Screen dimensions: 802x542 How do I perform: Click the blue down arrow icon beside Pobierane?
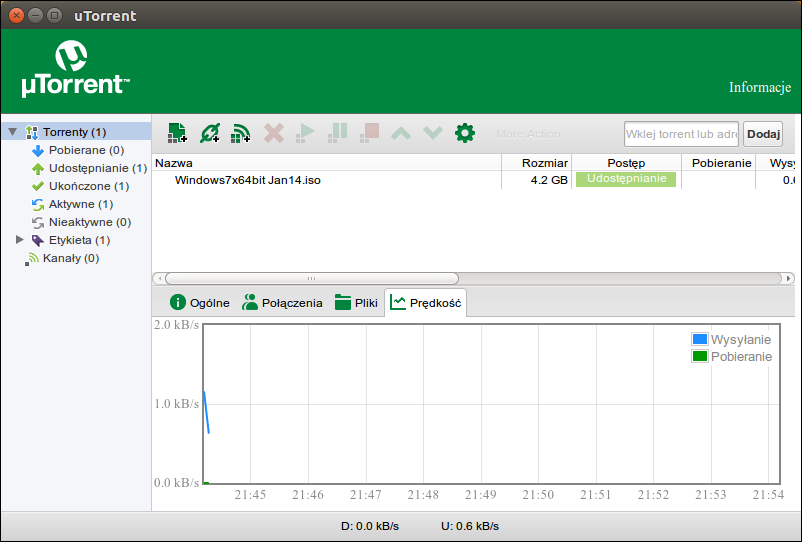tap(38, 150)
